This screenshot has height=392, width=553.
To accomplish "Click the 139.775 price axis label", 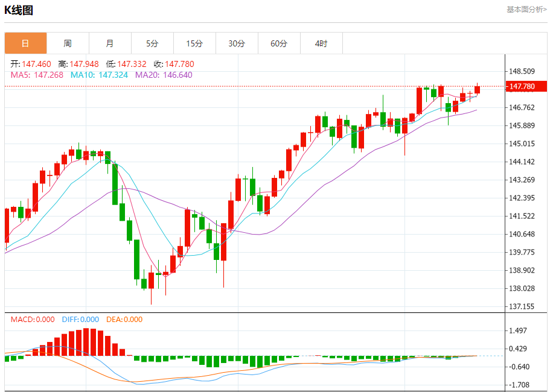I will coord(522,252).
